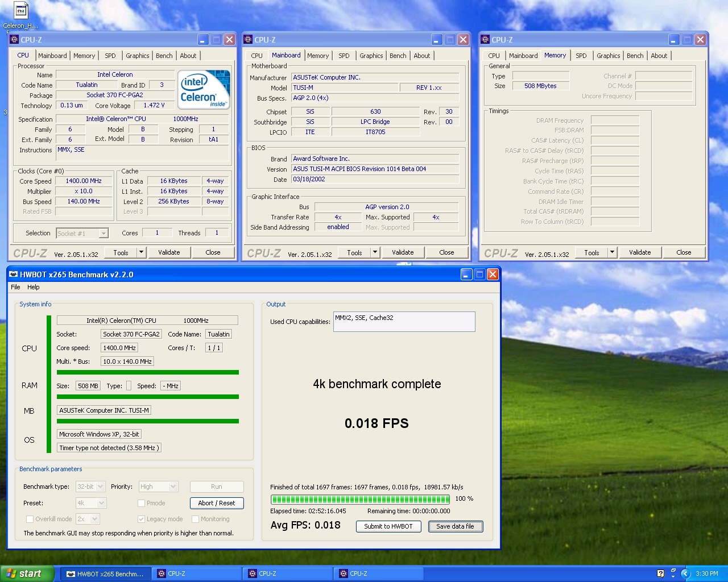Viewport: 728px width, 582px height.
Task: Expand Tools arrow in Memory tab window
Action: (612, 252)
